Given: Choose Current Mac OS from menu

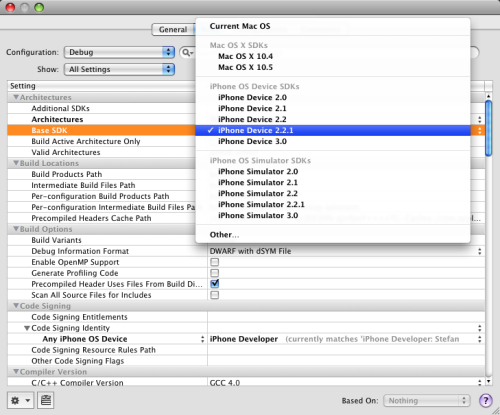Looking at the screenshot, I should point(333,26).
